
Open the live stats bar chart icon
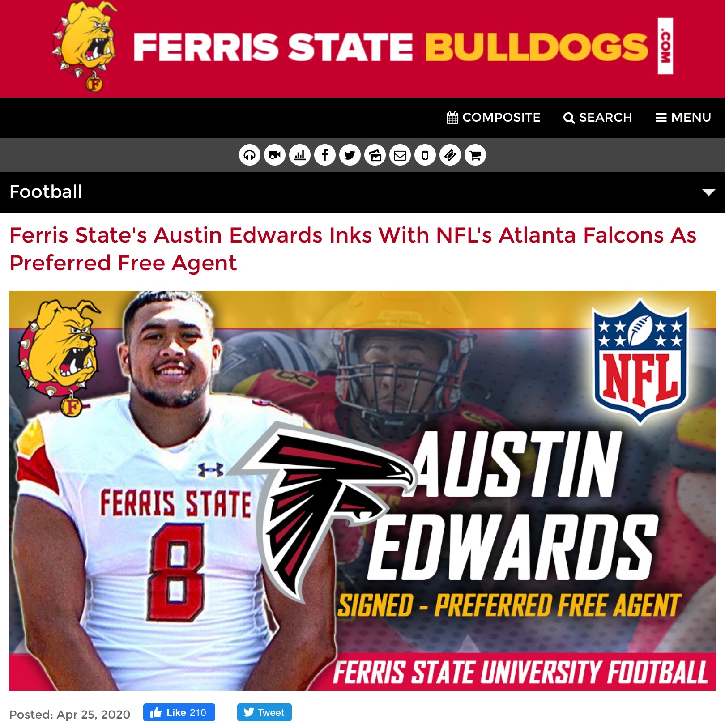click(300, 155)
